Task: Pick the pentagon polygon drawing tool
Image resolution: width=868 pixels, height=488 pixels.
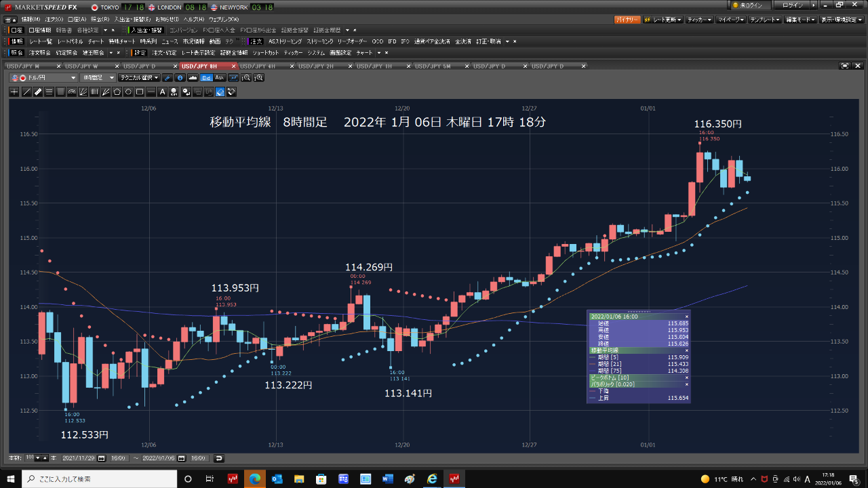Action: pos(117,91)
